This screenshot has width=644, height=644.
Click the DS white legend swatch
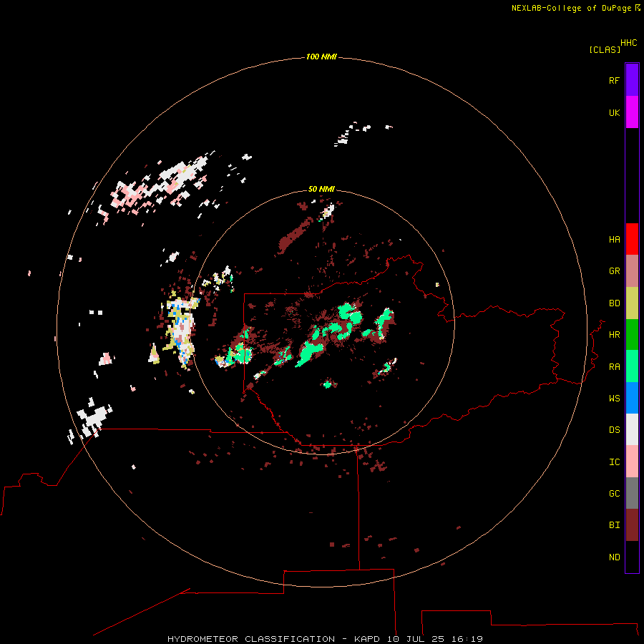click(x=632, y=429)
